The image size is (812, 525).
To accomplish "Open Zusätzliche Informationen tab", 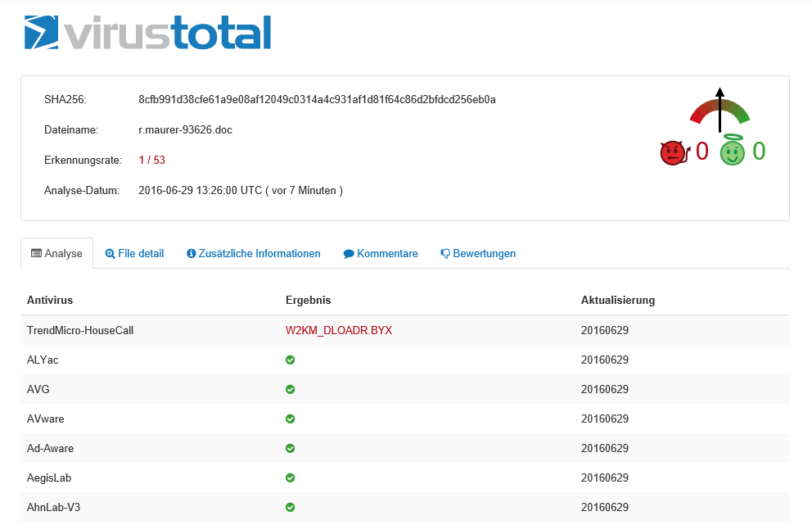I will 253,254.
